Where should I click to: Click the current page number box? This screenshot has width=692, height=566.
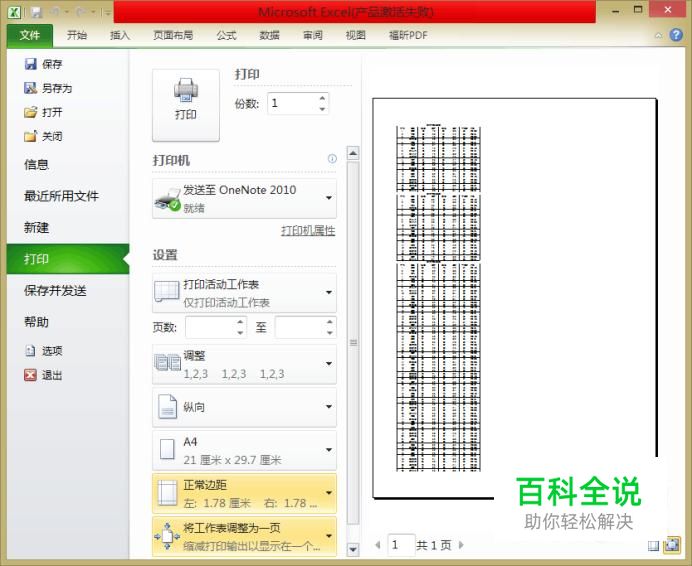coord(401,545)
